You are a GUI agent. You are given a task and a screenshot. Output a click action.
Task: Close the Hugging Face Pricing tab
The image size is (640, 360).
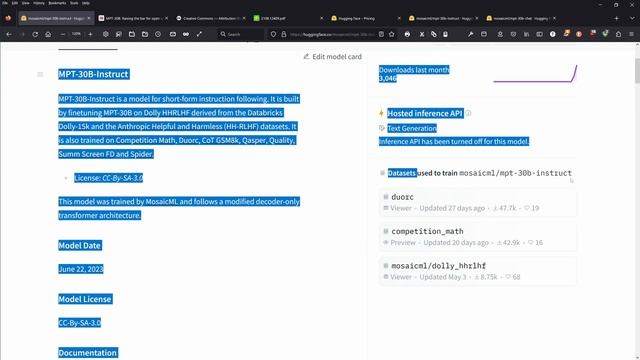399,18
